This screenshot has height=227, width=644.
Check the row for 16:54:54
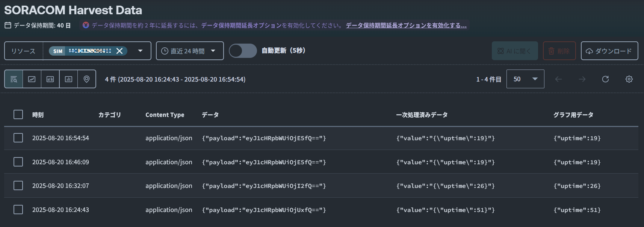tap(18, 138)
